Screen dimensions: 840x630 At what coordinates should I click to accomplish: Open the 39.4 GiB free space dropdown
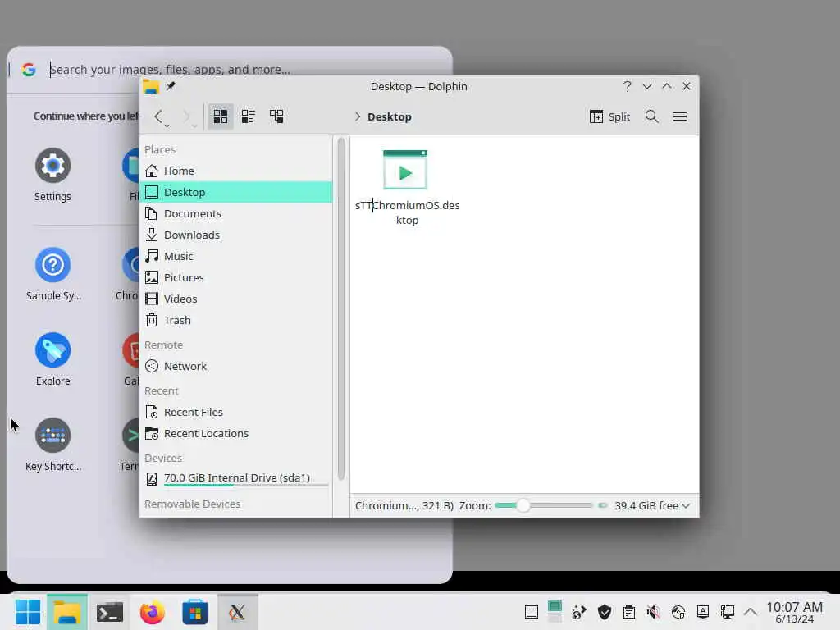point(652,505)
